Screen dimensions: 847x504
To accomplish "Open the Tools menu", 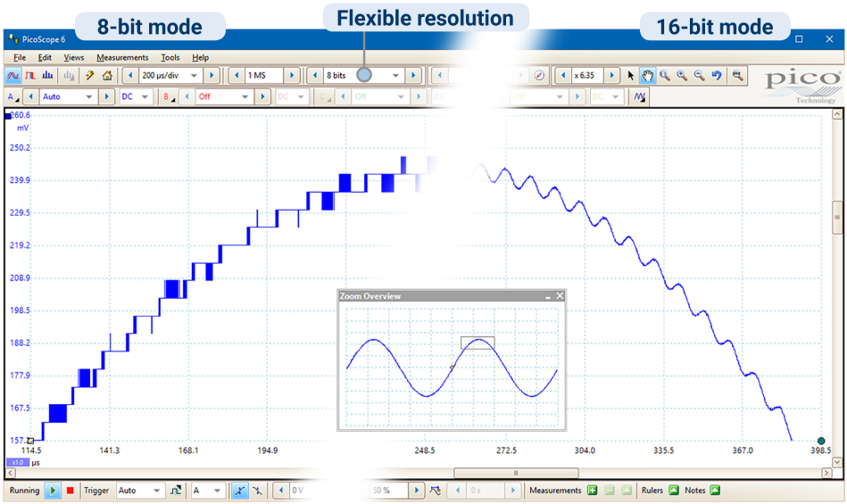I will pos(170,57).
